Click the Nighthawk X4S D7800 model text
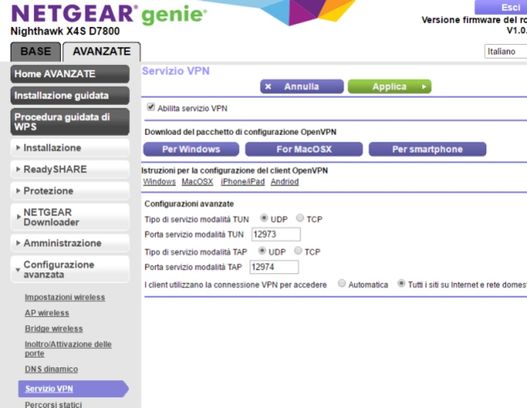 pos(65,31)
